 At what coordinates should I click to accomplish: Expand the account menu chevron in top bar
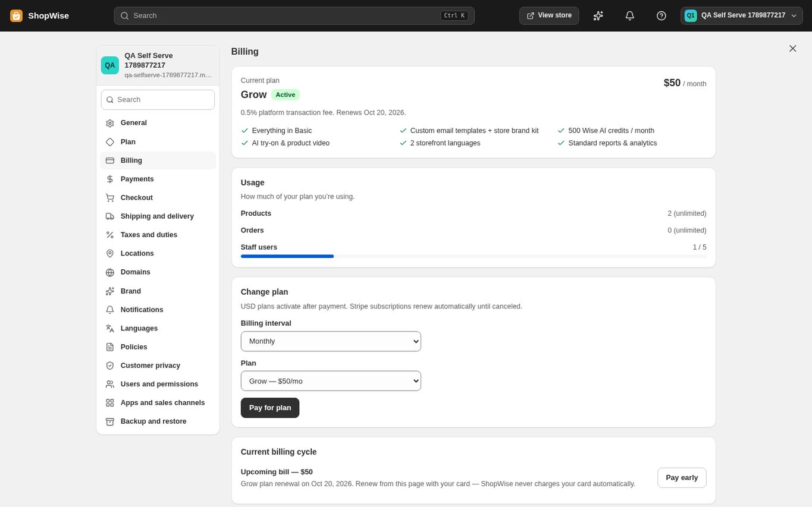tap(794, 15)
